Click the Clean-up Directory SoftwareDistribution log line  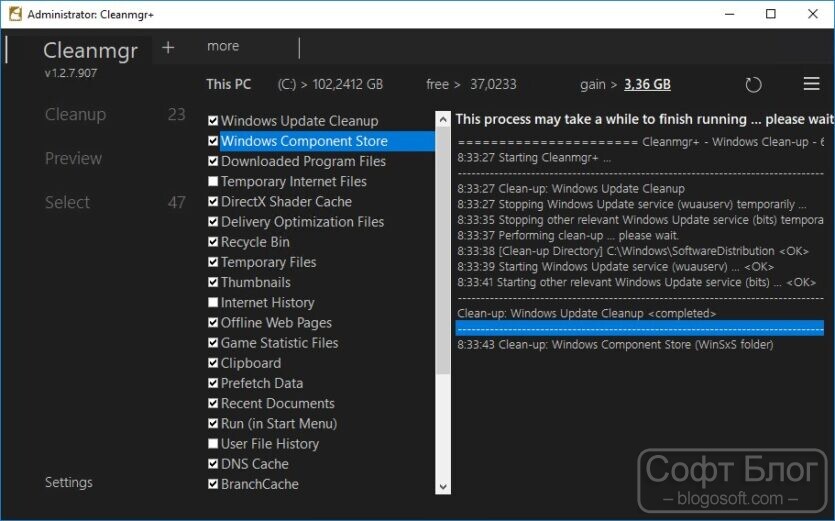click(633, 251)
